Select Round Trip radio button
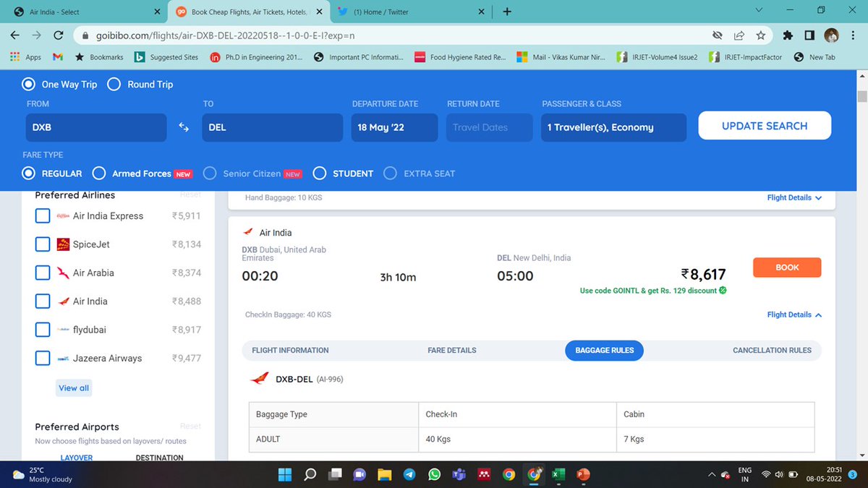The height and width of the screenshot is (488, 868). [114, 84]
